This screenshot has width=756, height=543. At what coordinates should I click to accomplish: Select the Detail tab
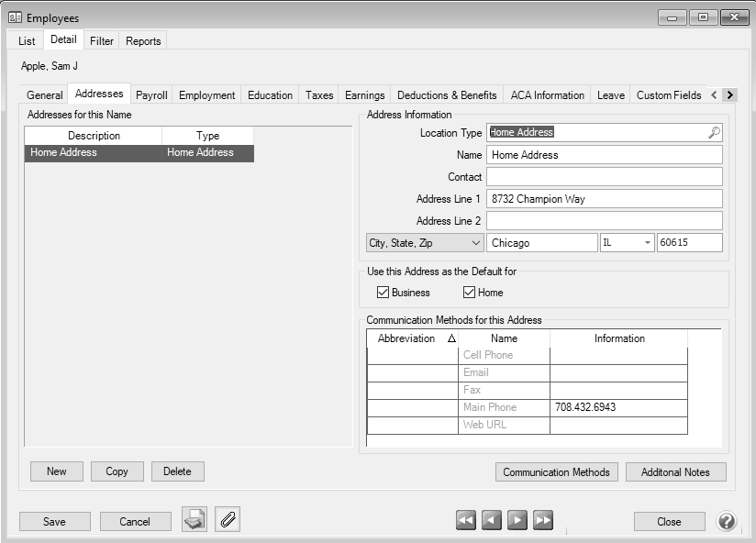coord(63,39)
